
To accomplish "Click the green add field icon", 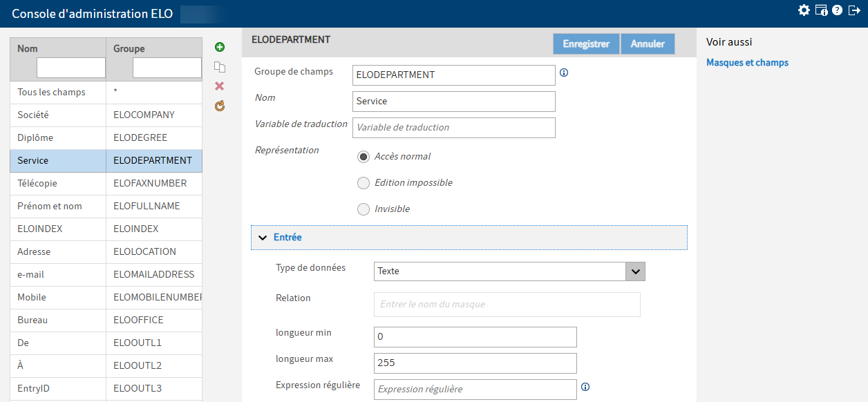I will click(220, 47).
